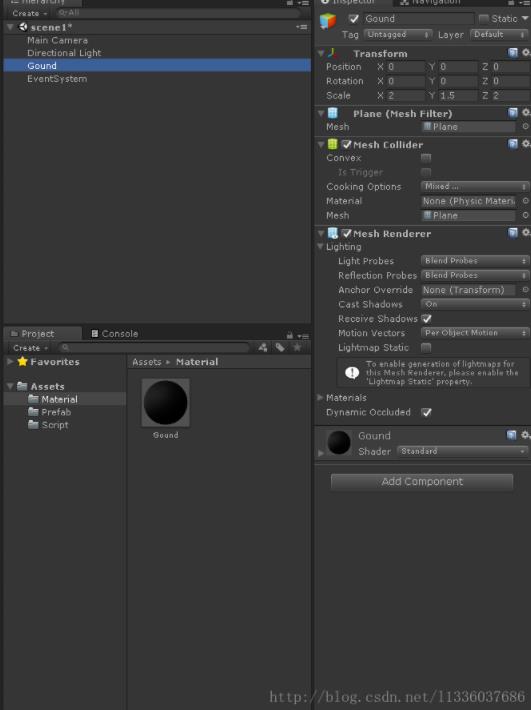Click the GameObject cube icon in Inspector
The width and height of the screenshot is (531, 710).
(328, 21)
